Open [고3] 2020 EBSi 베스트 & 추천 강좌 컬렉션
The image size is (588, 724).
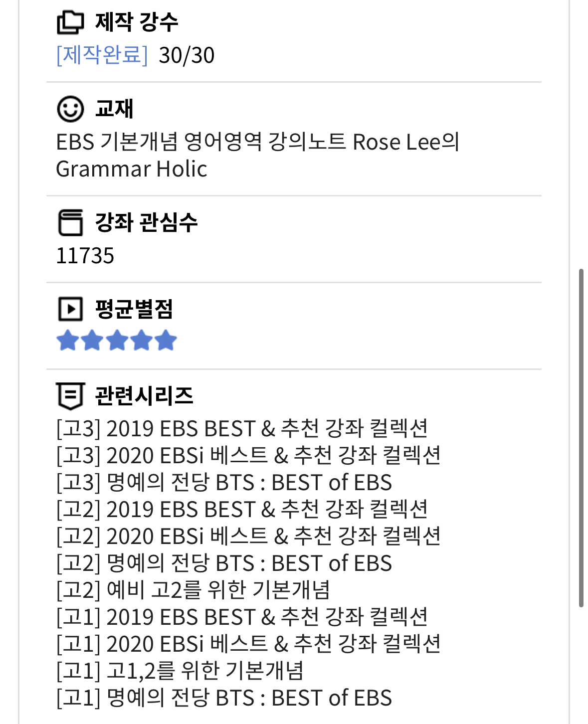click(249, 456)
